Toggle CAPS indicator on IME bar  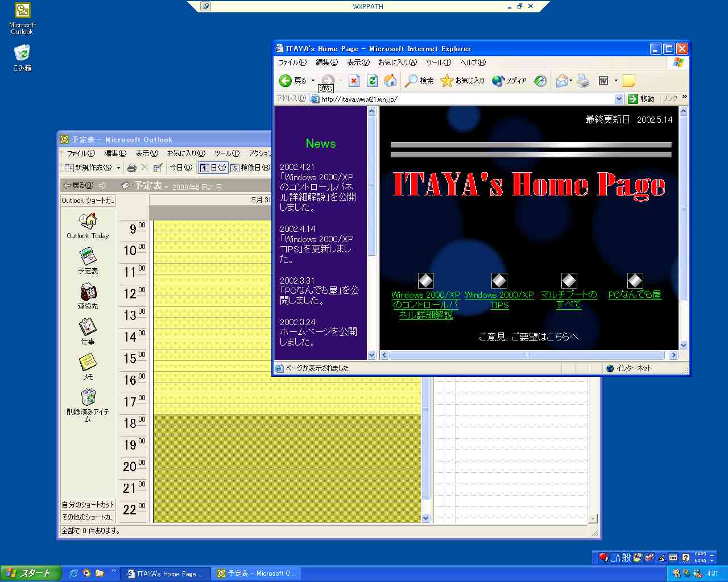(x=700, y=554)
